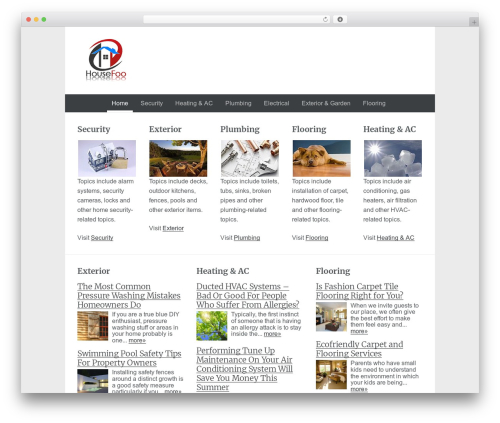
Task: Click the lower Exterior column heading
Action: [94, 271]
